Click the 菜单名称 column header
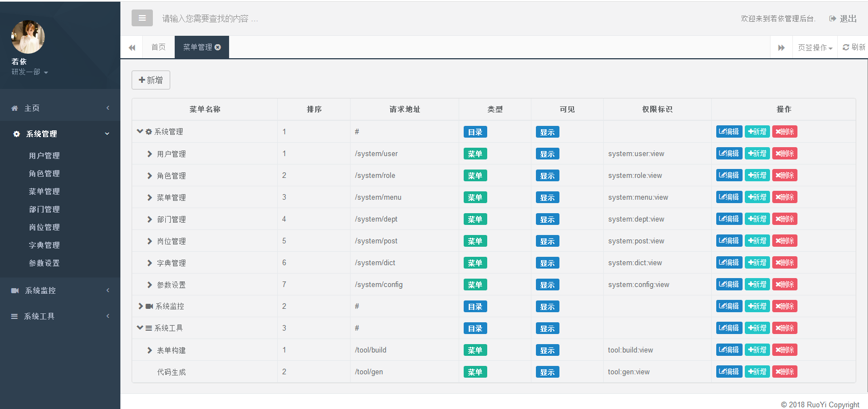This screenshot has height=409, width=868. [x=205, y=109]
